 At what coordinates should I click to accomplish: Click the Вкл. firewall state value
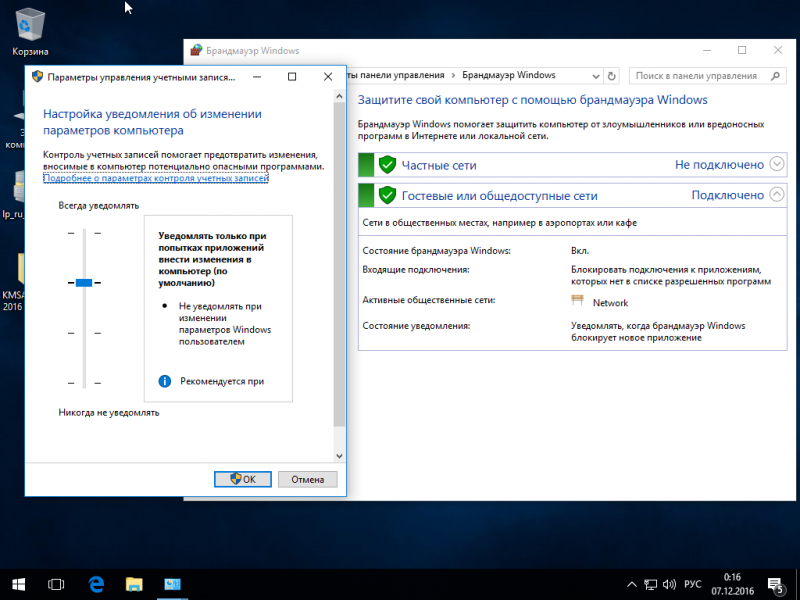(580, 251)
